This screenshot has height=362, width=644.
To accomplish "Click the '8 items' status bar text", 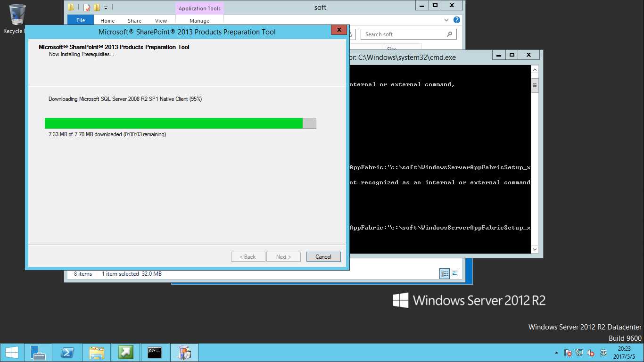I will click(x=83, y=274).
